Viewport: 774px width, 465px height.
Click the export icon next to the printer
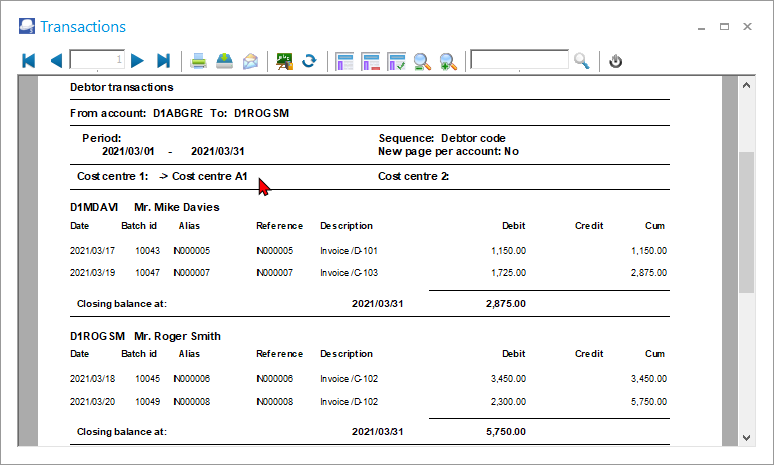(225, 61)
